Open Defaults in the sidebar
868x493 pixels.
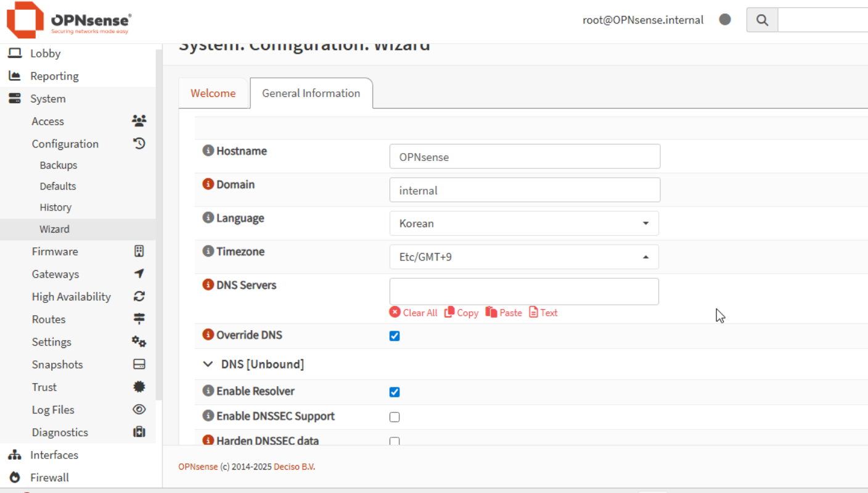tap(58, 186)
